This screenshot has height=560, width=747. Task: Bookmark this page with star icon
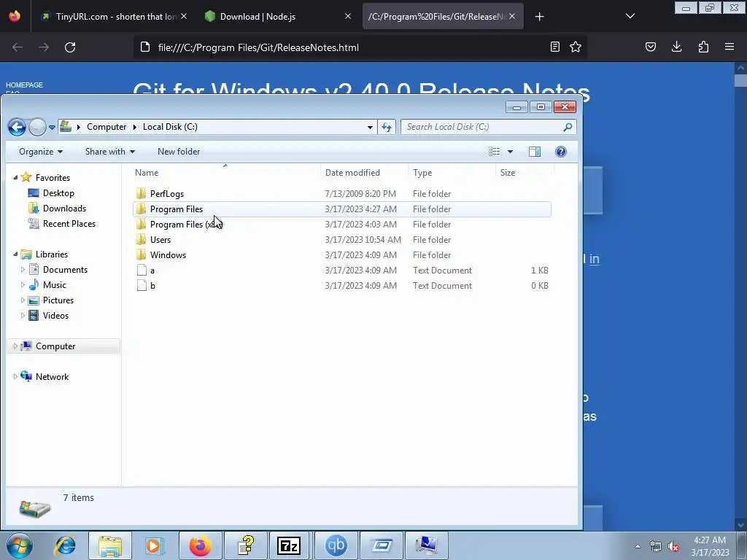coord(576,47)
